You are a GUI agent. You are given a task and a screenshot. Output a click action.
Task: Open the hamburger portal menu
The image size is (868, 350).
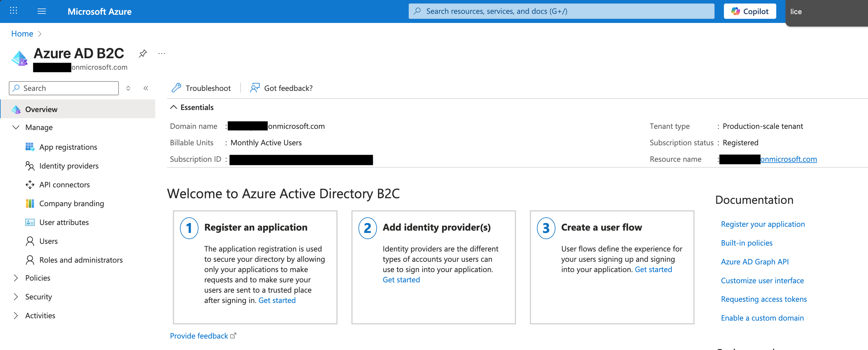(x=42, y=11)
